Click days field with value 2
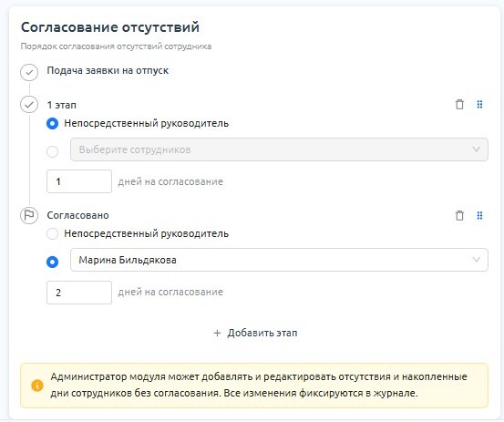The width and height of the screenshot is (504, 422). click(79, 293)
